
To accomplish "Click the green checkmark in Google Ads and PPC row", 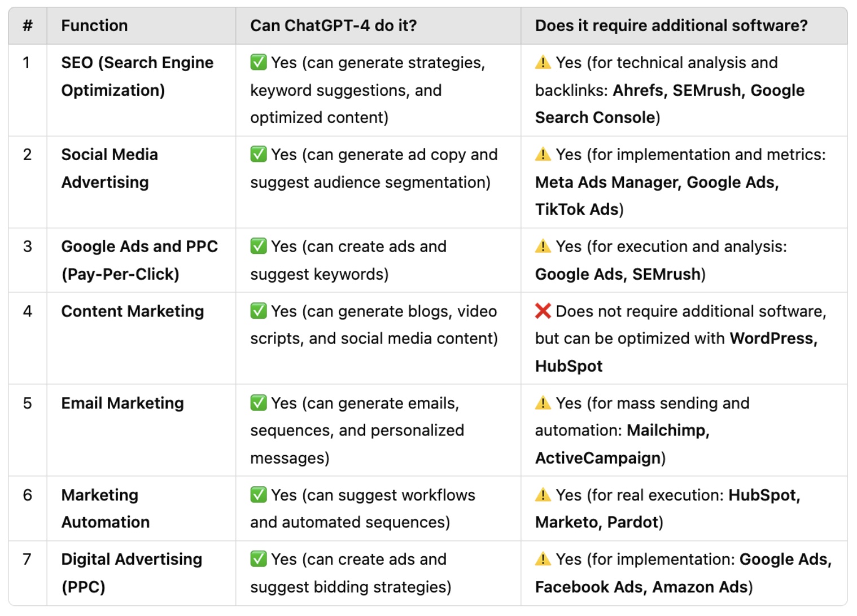I will 259,246.
